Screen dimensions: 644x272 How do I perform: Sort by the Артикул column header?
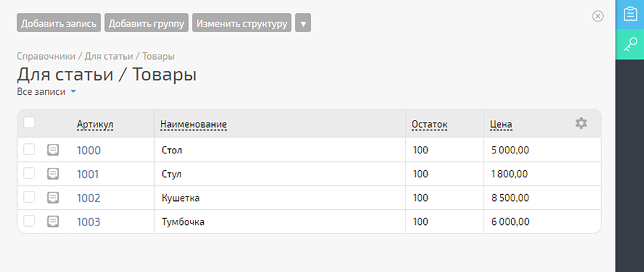pos(95,124)
